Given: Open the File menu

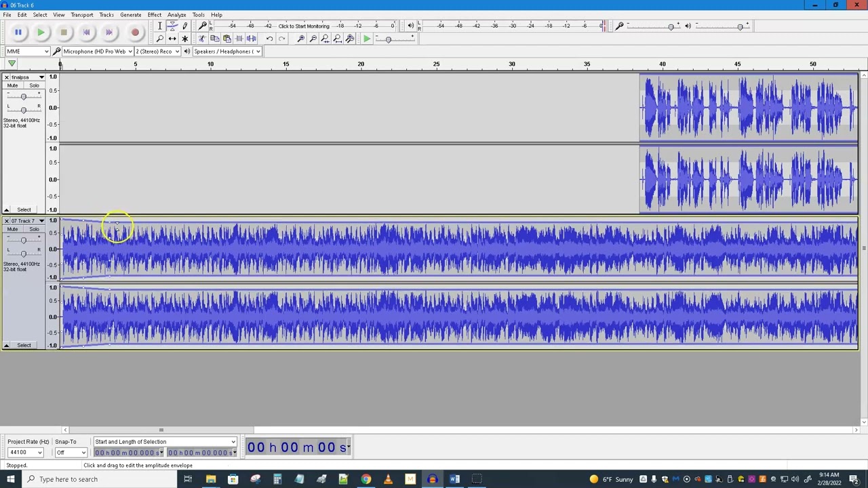Looking at the screenshot, I should point(7,14).
